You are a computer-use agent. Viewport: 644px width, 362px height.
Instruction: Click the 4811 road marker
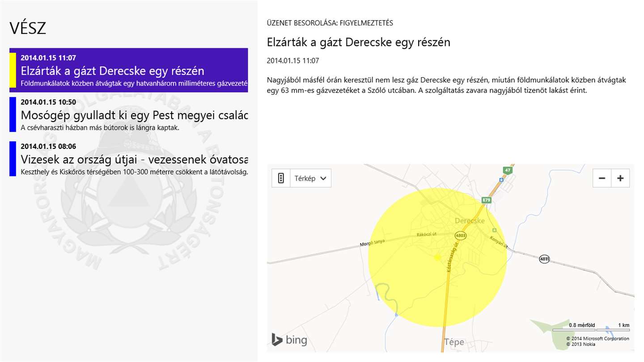tap(544, 258)
